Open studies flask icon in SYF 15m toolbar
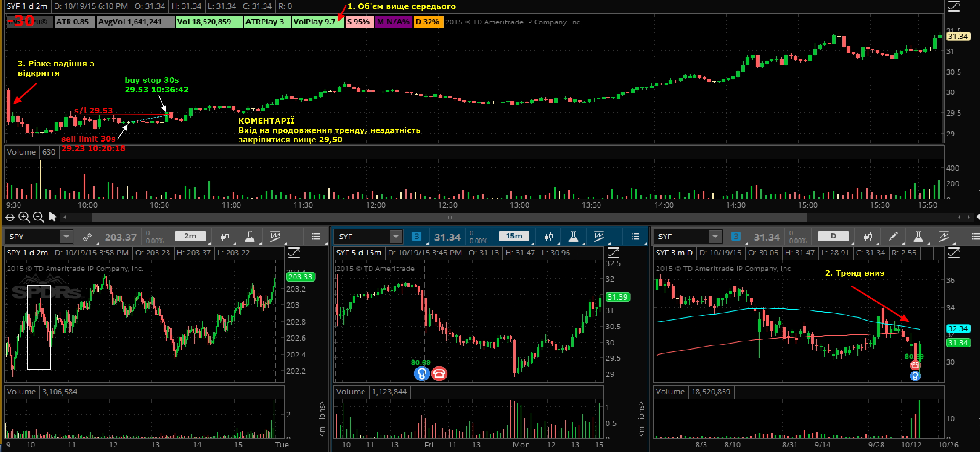980x452 pixels. point(573,237)
